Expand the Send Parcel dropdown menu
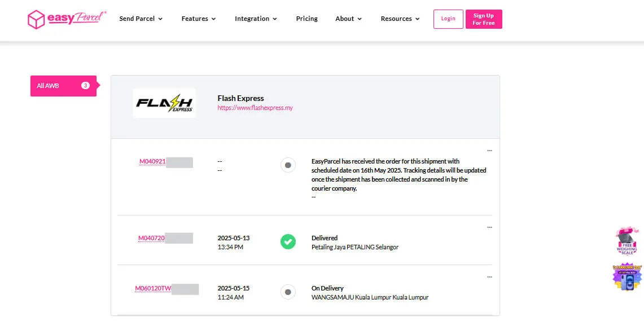Viewport: 644px width, 326px height. pyautogui.click(x=141, y=19)
